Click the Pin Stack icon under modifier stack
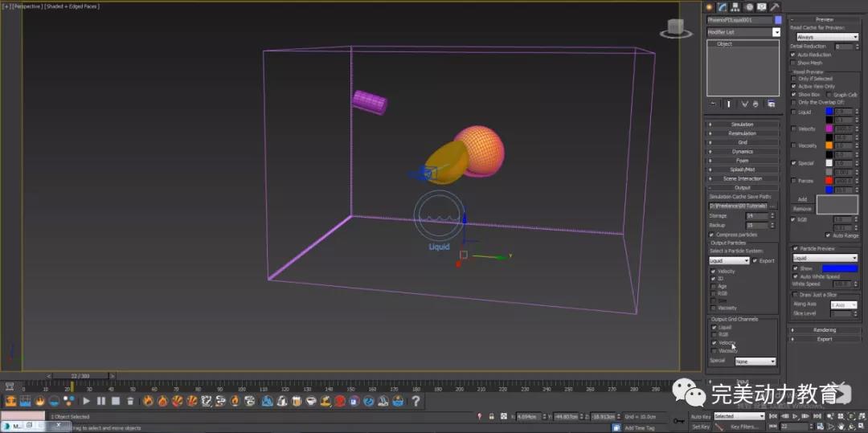Viewport: 868px width, 433px height. 713,104
